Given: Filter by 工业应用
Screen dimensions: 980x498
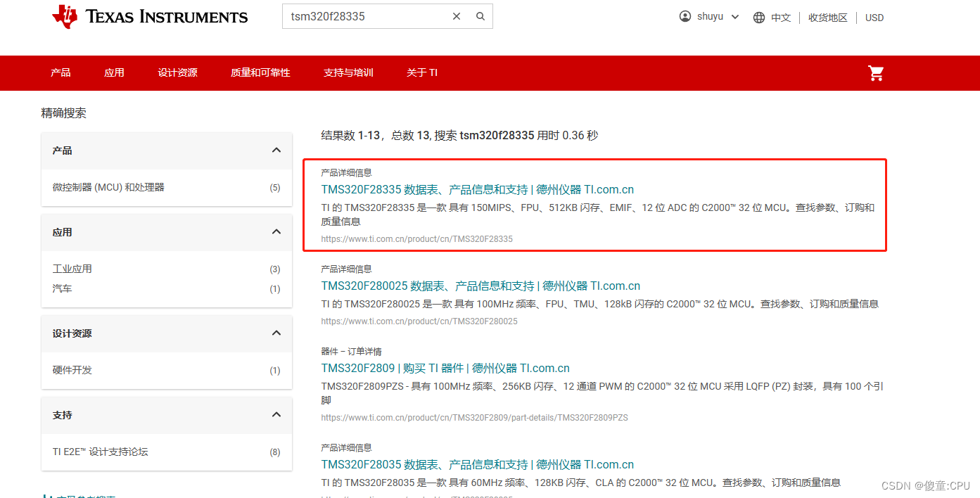Looking at the screenshot, I should (x=72, y=269).
